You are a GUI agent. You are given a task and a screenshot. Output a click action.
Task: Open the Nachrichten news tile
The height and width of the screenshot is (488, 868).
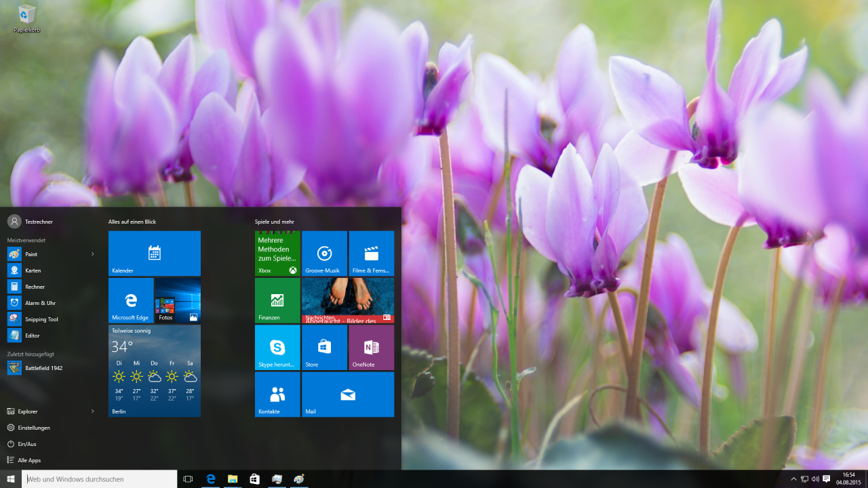pos(348,300)
